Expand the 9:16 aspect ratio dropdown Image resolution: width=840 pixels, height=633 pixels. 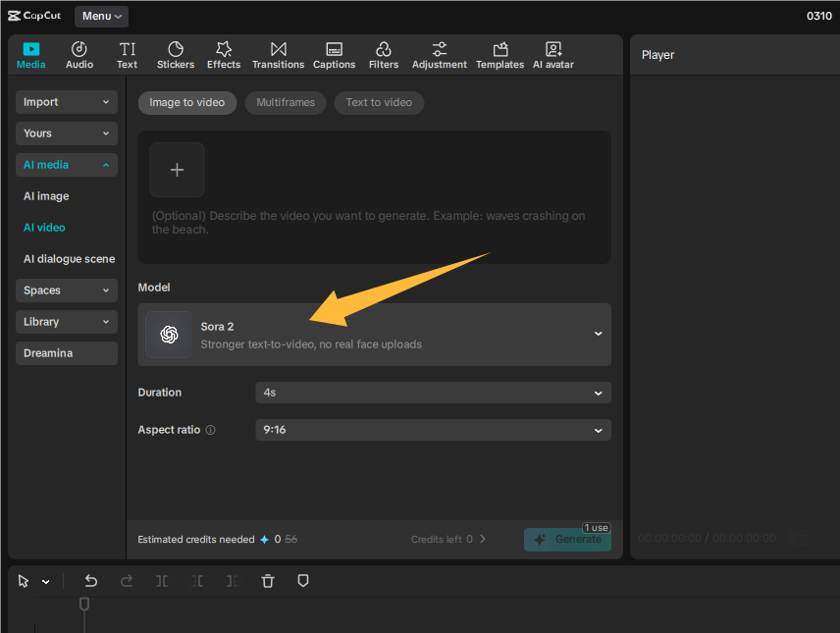click(x=433, y=429)
